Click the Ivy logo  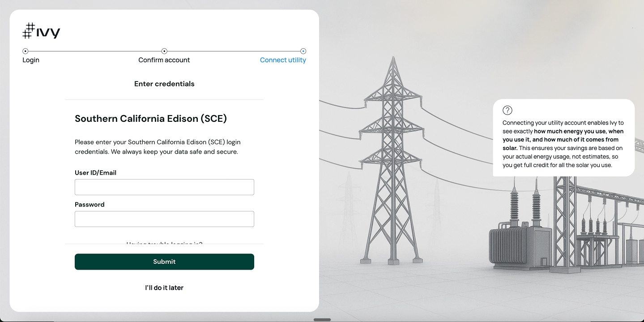41,31
